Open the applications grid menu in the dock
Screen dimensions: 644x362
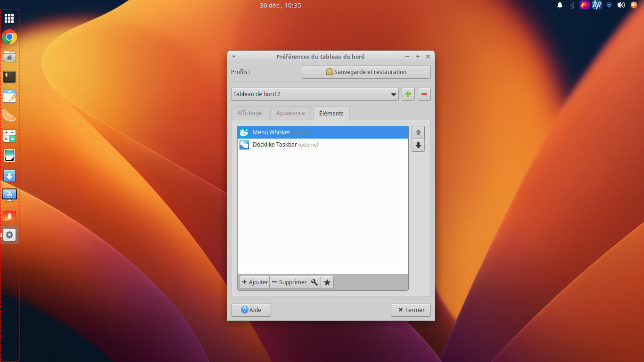[x=9, y=18]
